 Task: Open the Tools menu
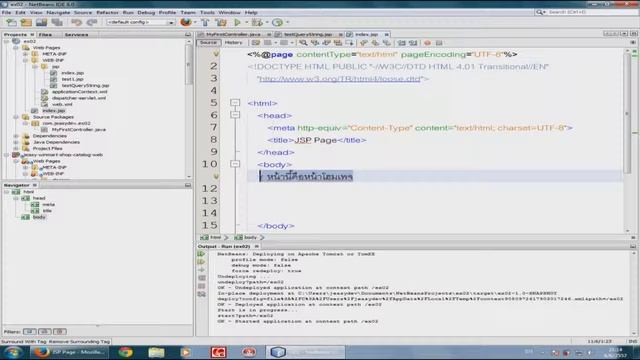click(x=207, y=13)
